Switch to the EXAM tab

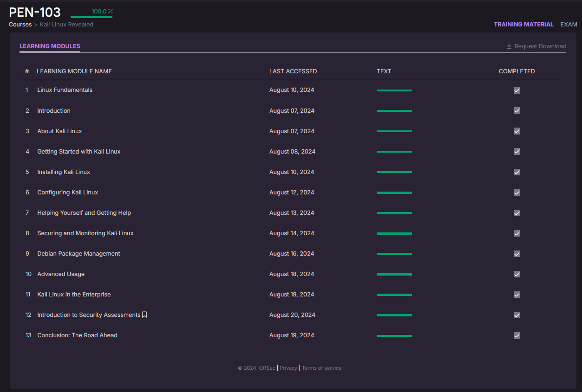pyautogui.click(x=569, y=24)
